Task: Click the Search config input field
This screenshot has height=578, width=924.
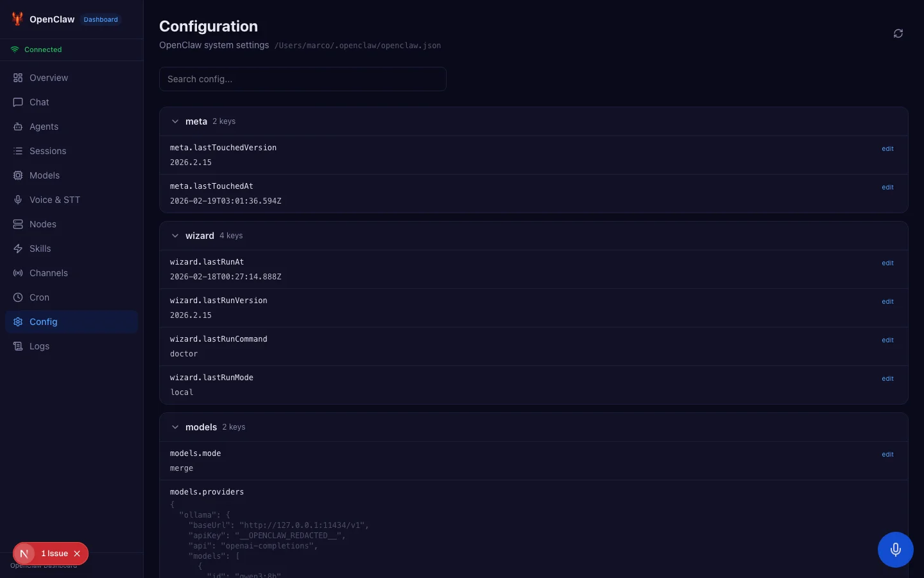Action: pos(303,79)
